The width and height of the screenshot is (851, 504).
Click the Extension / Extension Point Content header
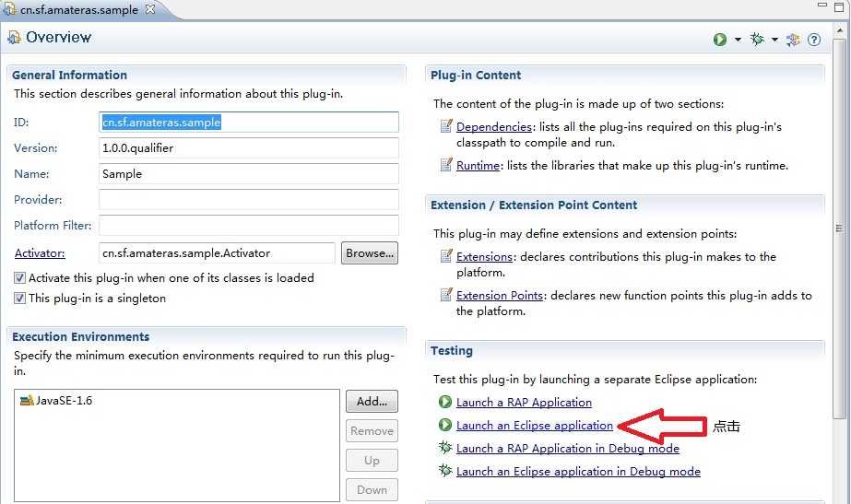(534, 205)
